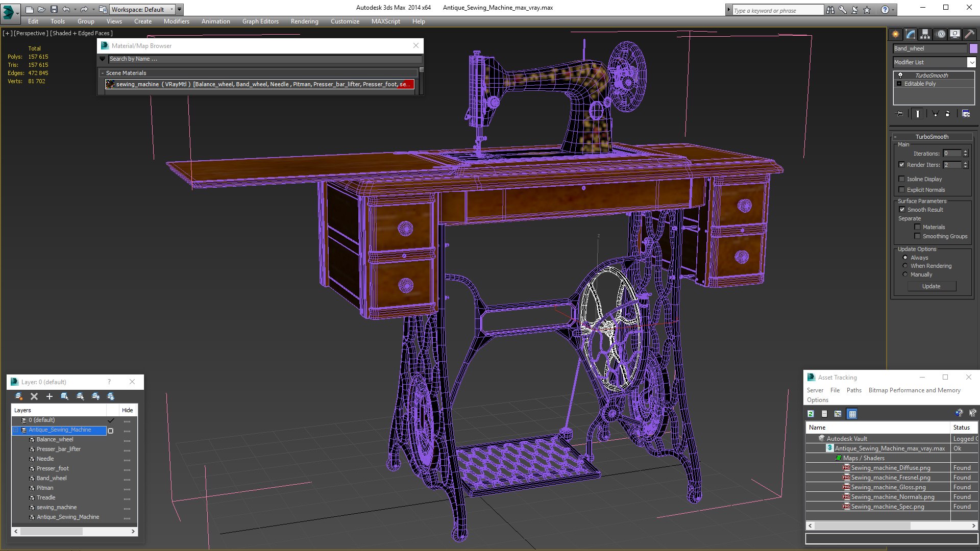This screenshot has height=551, width=980.
Task: Expand the Editable Poly plus sign
Action: [x=899, y=84]
